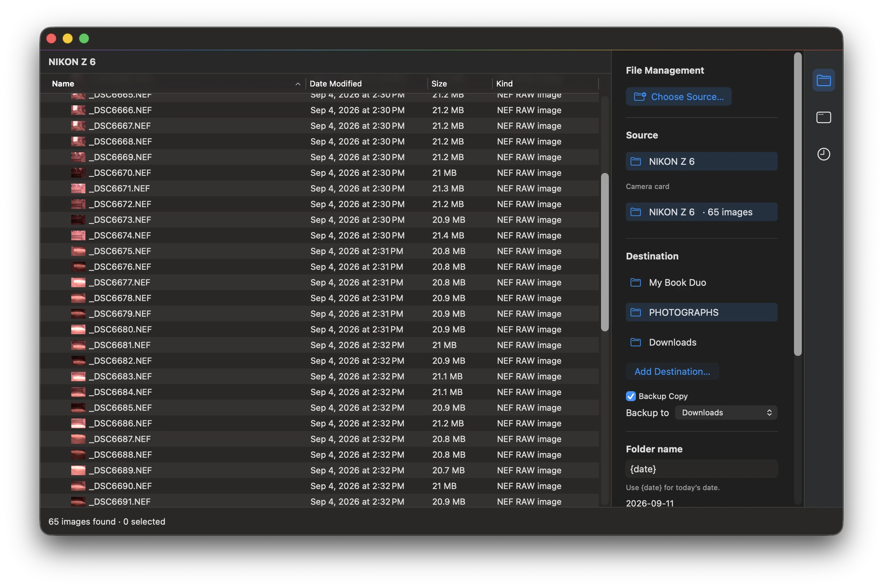Click the right panel scrollbar

click(798, 204)
